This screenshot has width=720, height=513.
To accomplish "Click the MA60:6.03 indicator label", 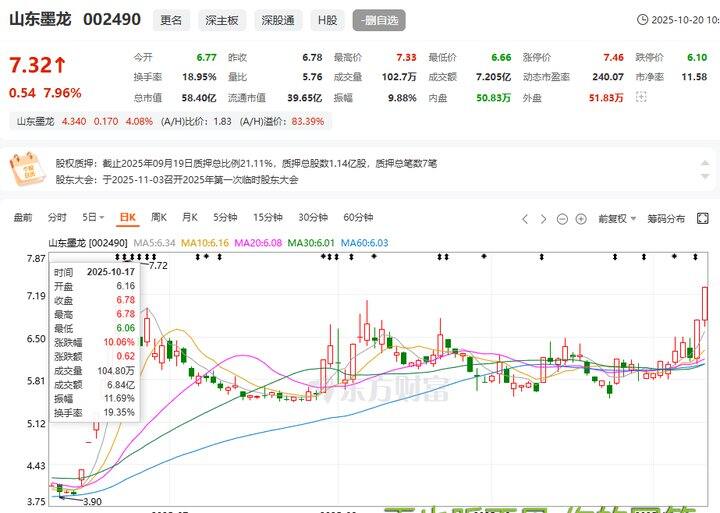I will coord(365,243).
